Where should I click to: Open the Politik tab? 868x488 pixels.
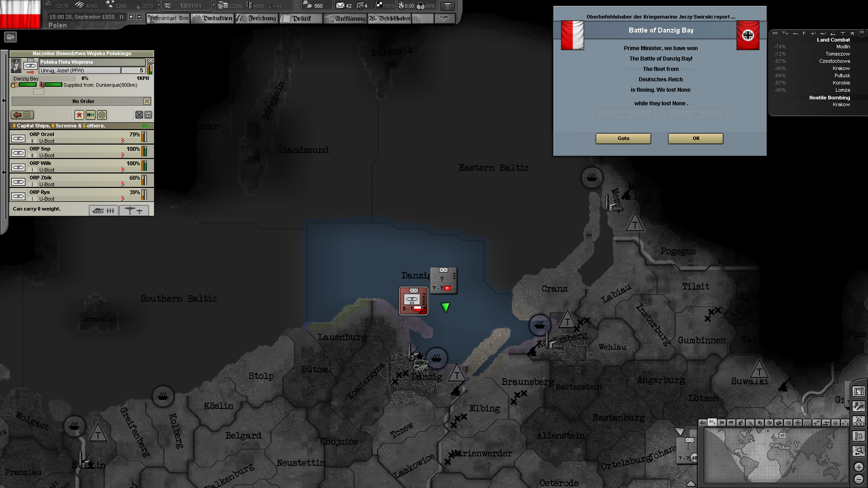coord(301,19)
